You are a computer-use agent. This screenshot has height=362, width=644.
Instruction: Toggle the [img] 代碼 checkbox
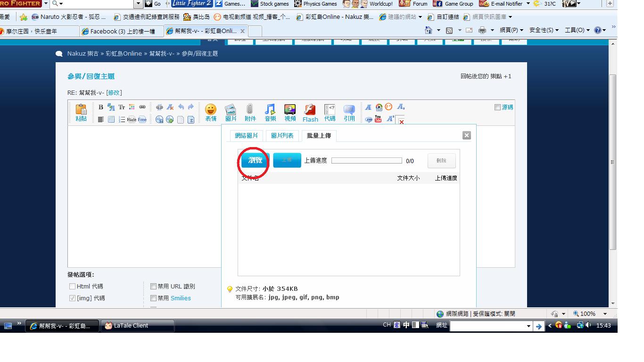pyautogui.click(x=72, y=298)
